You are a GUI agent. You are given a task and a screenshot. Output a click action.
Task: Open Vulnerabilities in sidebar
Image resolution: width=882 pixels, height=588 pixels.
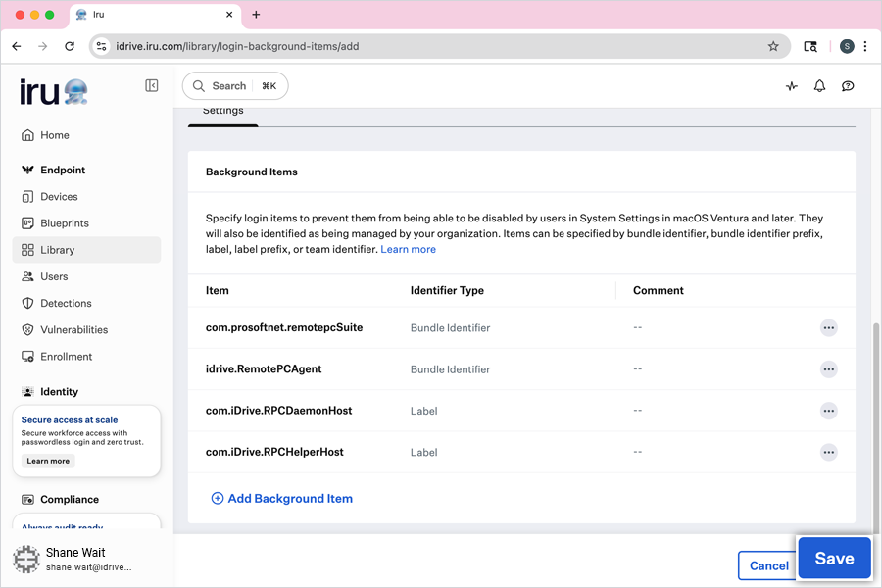pyautogui.click(x=73, y=330)
